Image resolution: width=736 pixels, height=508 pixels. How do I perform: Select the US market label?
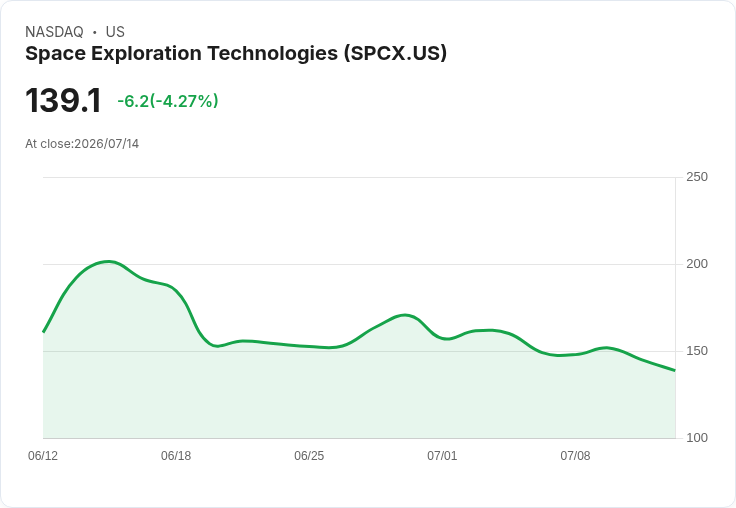[x=115, y=32]
